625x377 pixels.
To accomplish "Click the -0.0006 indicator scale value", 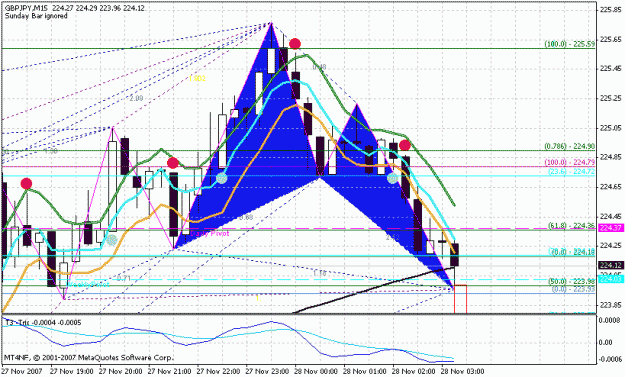I will (610, 359).
